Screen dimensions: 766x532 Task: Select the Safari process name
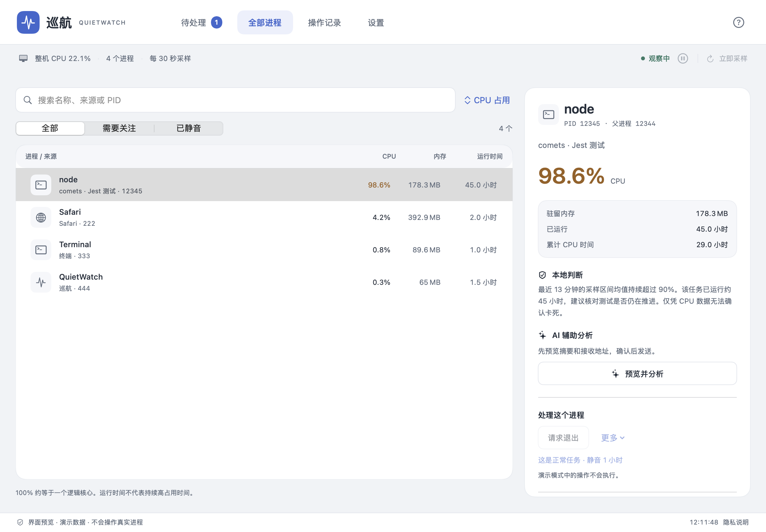click(70, 212)
